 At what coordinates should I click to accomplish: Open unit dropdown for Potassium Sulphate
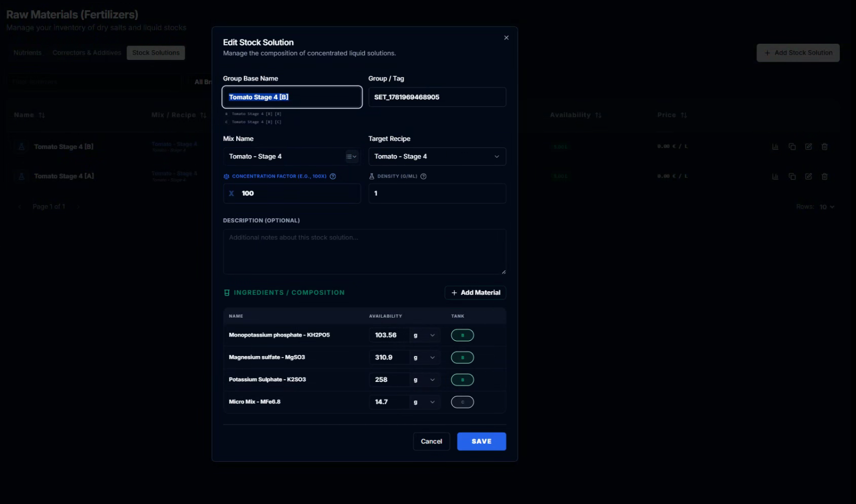[425, 380]
